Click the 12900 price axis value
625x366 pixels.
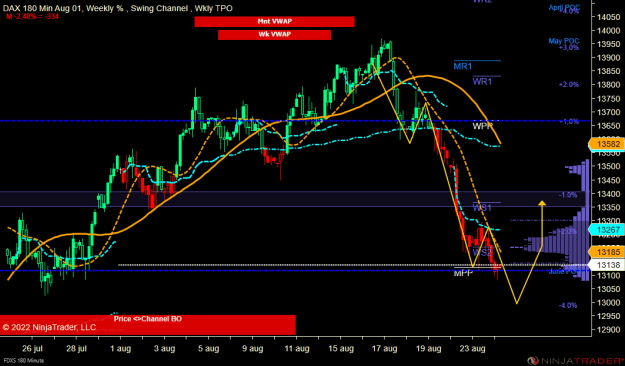[609, 330]
